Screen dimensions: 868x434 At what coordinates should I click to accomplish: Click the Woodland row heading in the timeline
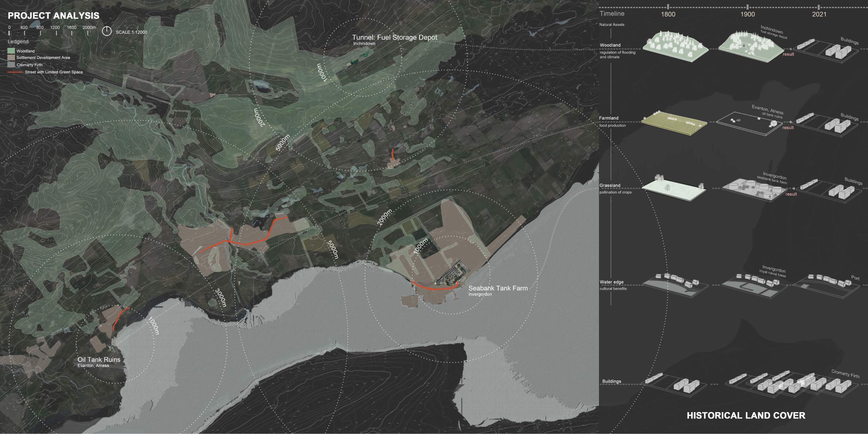pyautogui.click(x=610, y=45)
